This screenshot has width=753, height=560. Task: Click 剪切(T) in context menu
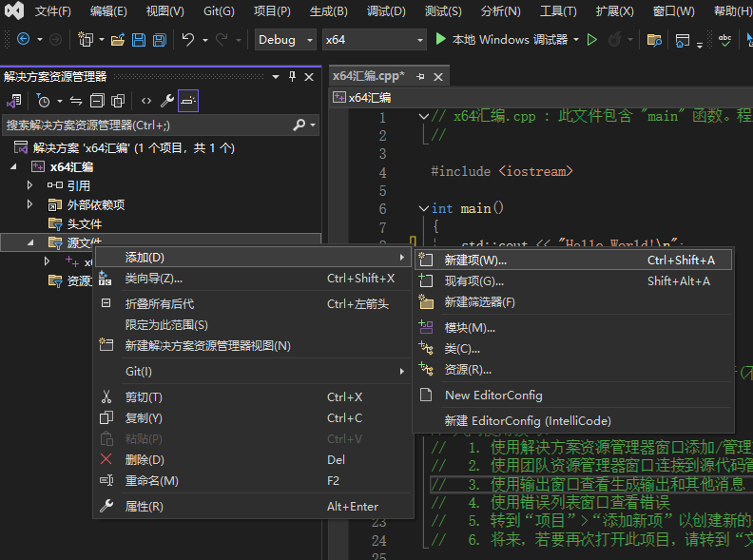(x=253, y=397)
